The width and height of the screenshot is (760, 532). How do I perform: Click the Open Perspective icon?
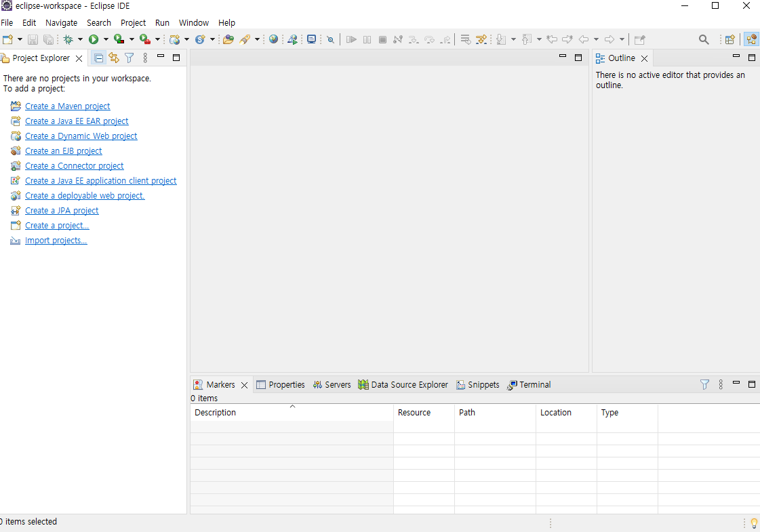(730, 39)
